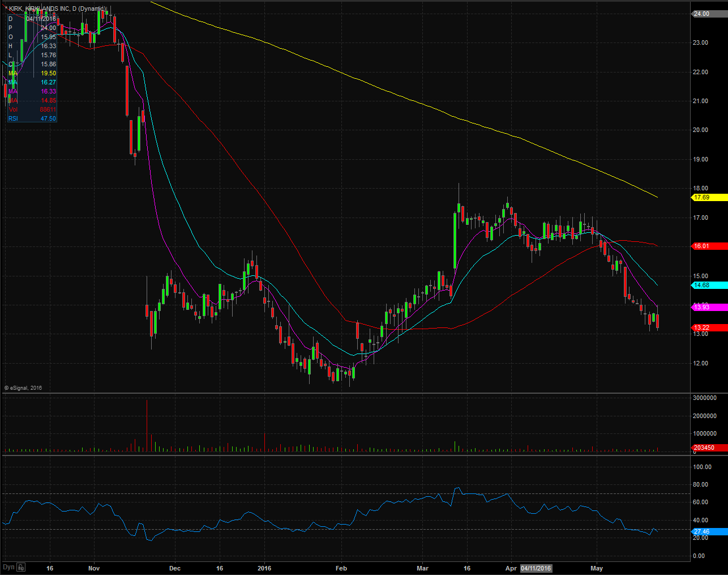The height and width of the screenshot is (575, 728).
Task: Click the red 16.01 moving average price tag
Action: (710, 246)
